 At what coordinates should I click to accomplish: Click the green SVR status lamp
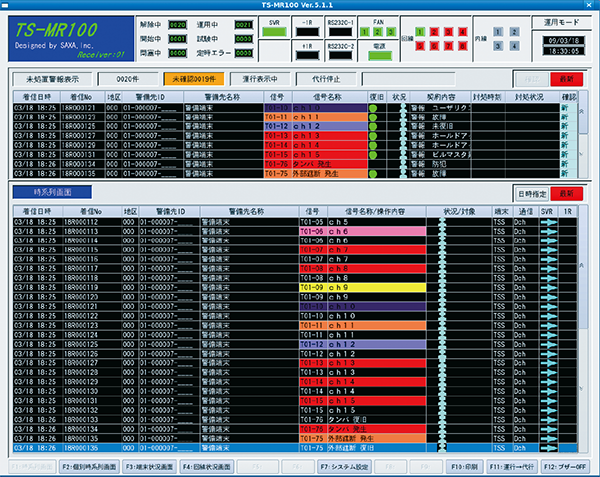click(274, 32)
